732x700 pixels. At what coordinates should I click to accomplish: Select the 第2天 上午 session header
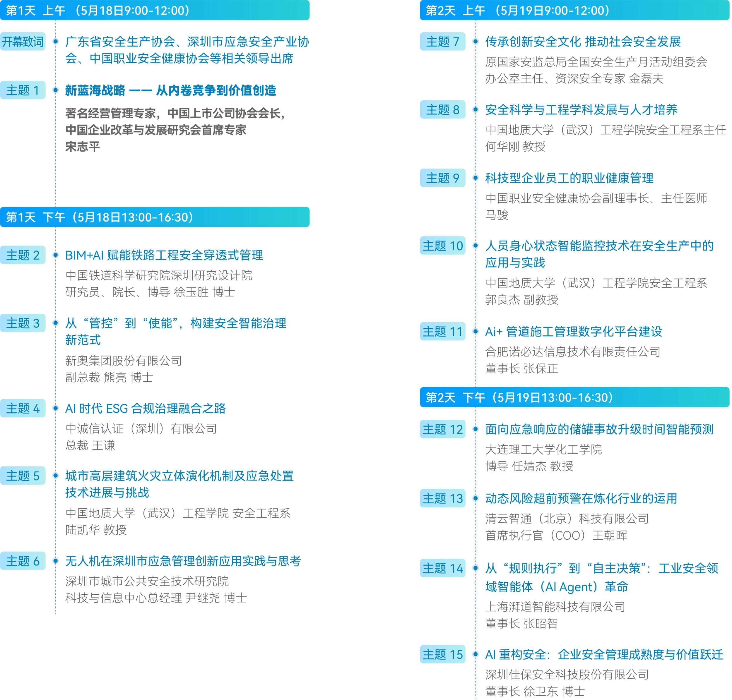[574, 10]
